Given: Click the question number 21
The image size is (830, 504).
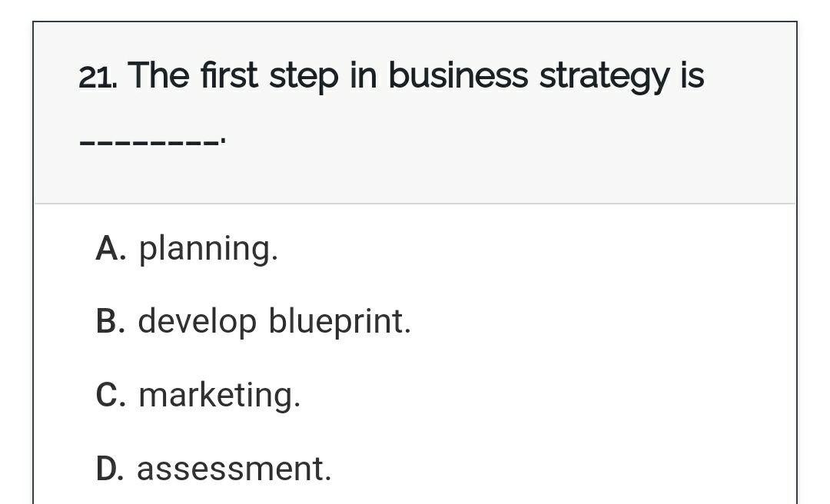Looking at the screenshot, I should pos(98,76).
